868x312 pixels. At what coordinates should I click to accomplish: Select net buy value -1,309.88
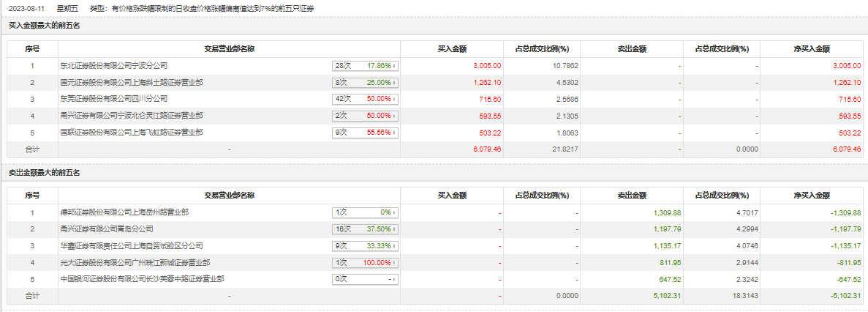[846, 213]
